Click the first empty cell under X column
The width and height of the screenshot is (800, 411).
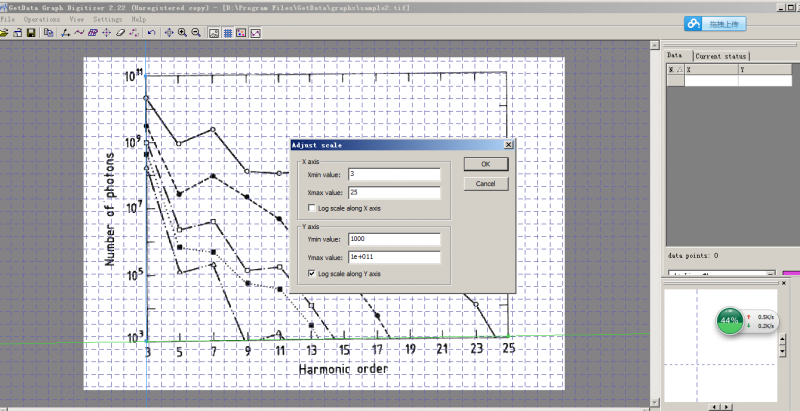pyautogui.click(x=711, y=80)
